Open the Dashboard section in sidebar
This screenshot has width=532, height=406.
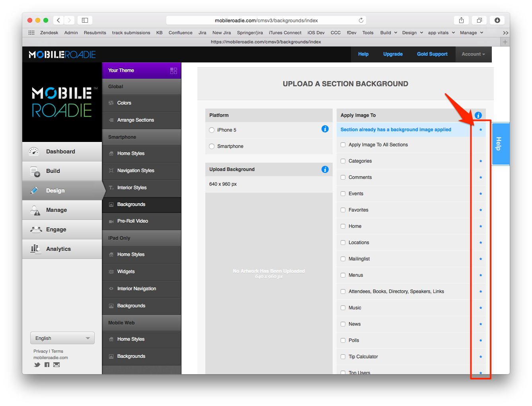coord(60,152)
